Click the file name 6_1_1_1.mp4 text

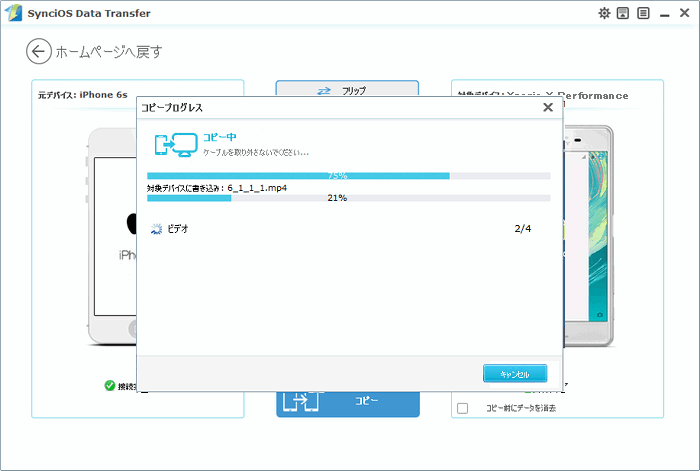pos(257,188)
